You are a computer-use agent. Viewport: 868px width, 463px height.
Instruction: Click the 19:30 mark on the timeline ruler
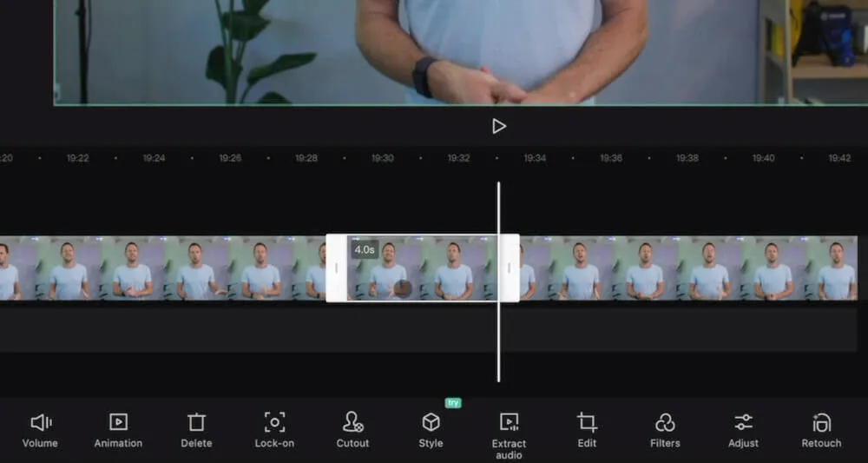[x=383, y=158]
